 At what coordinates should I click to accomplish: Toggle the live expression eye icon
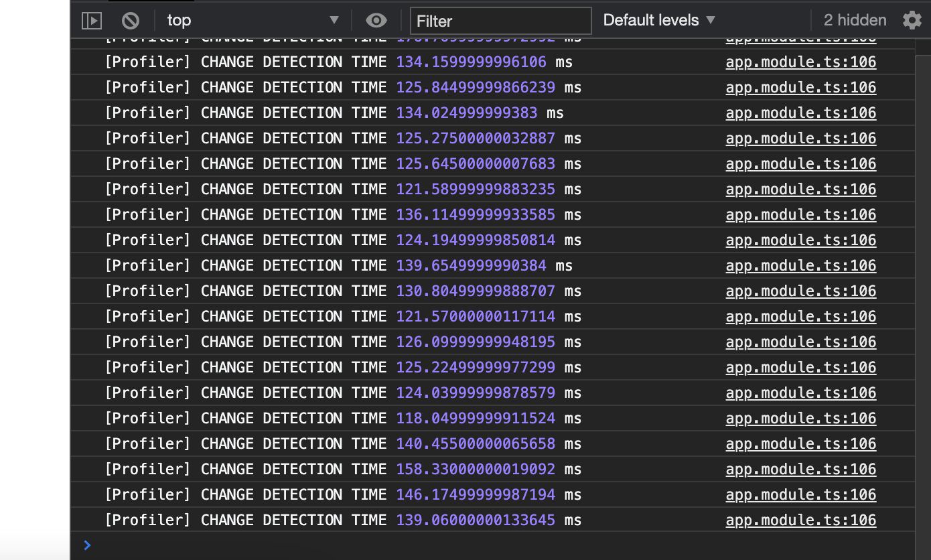[376, 21]
